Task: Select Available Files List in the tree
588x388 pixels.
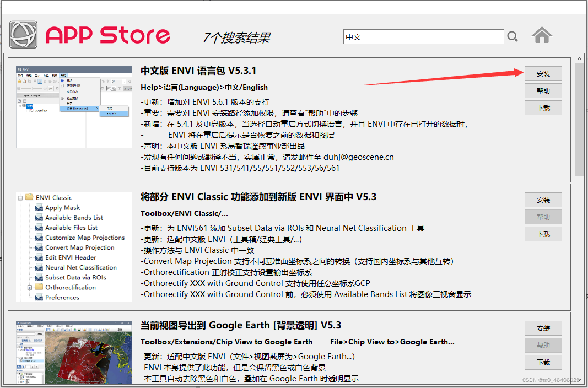Action: tap(71, 228)
